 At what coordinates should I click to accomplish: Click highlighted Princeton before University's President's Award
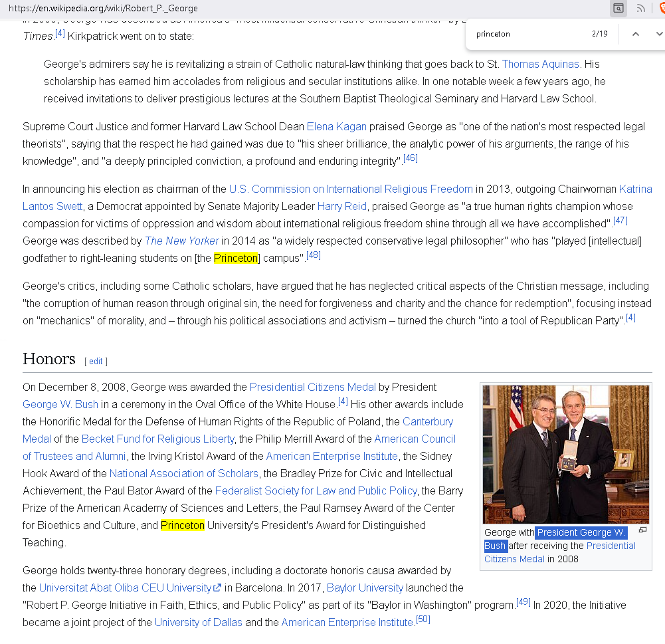183,525
